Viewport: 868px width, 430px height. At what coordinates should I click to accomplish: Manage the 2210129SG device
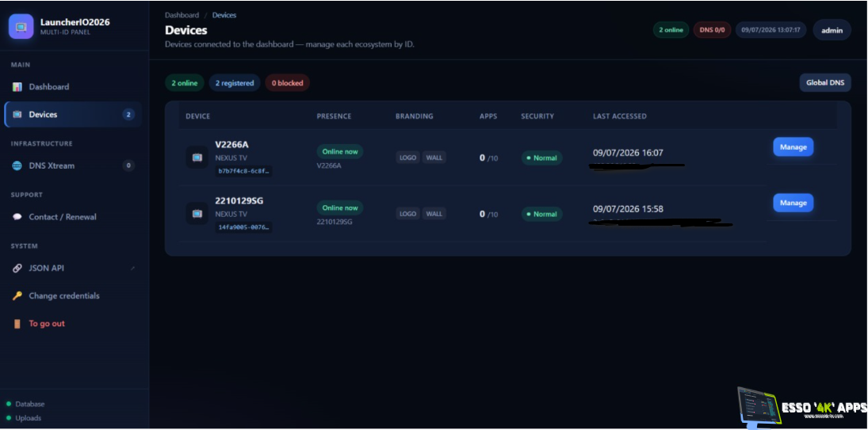coord(793,203)
